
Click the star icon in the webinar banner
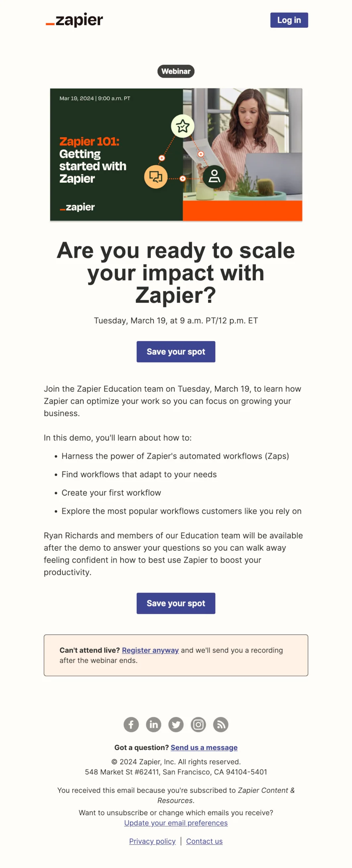(x=183, y=126)
